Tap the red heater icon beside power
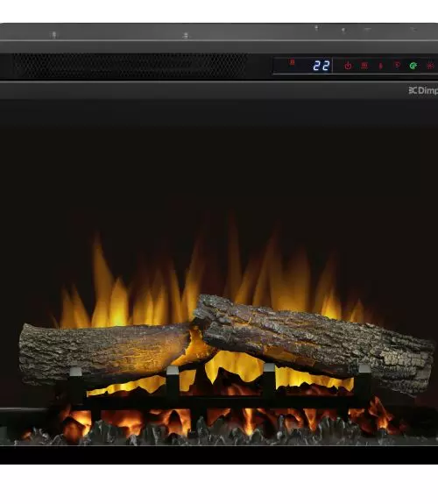Screen dimensions: 438x504 (x=364, y=66)
